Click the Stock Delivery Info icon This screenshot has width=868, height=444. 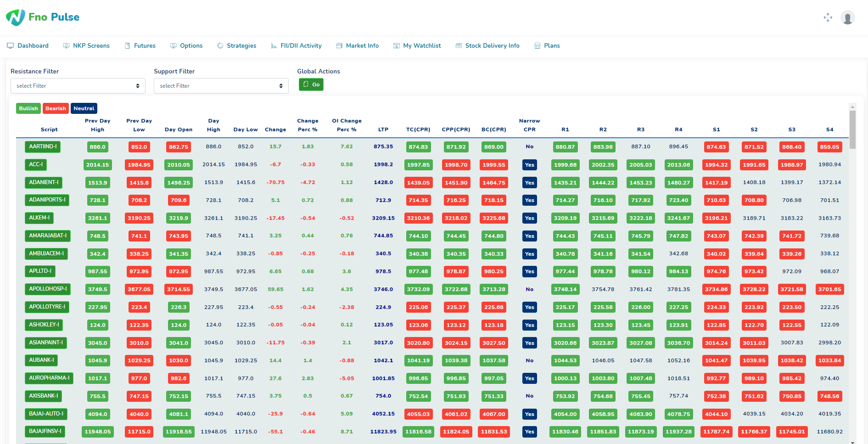click(459, 46)
